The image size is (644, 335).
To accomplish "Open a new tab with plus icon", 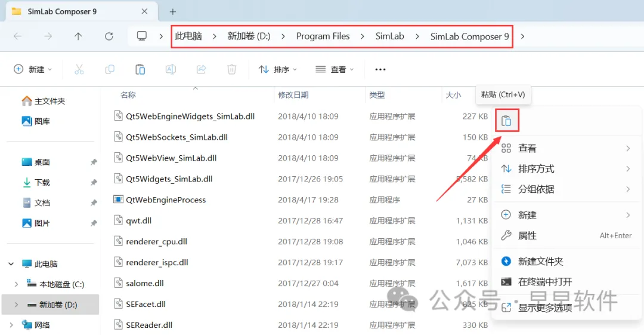I will (173, 11).
